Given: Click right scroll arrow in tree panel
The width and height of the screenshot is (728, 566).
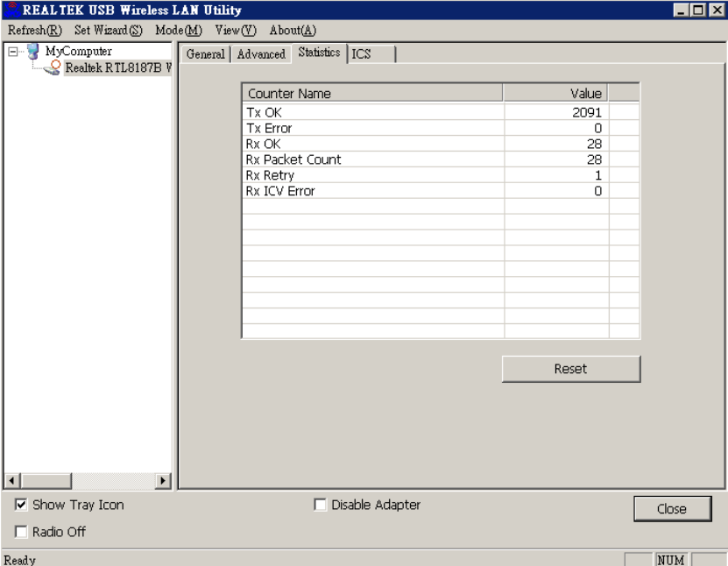Looking at the screenshot, I should point(163,480).
